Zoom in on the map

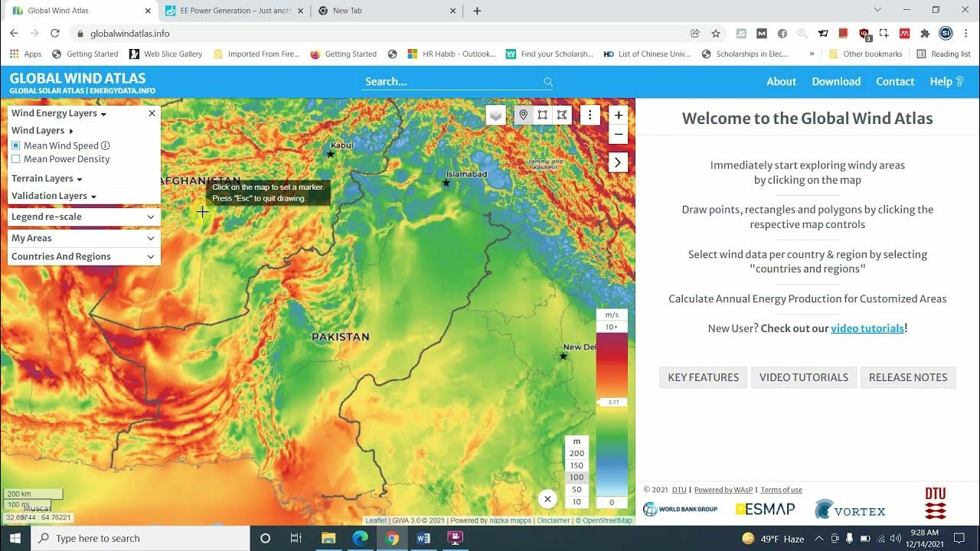[619, 115]
